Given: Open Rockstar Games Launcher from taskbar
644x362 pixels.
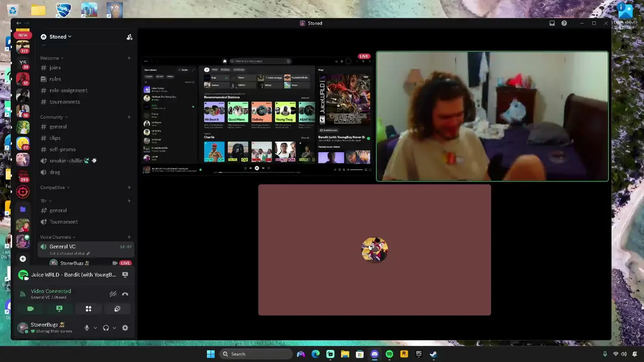Looking at the screenshot, I should [404, 354].
